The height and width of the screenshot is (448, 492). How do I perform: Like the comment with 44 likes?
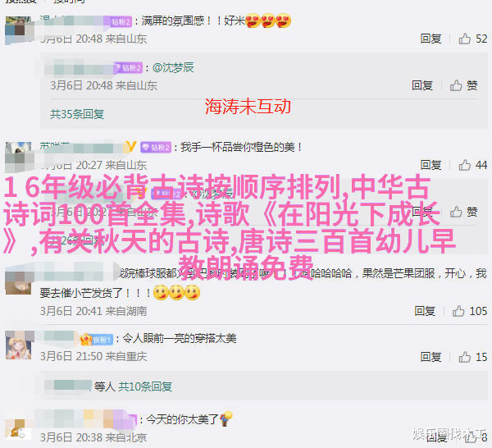pos(465,165)
